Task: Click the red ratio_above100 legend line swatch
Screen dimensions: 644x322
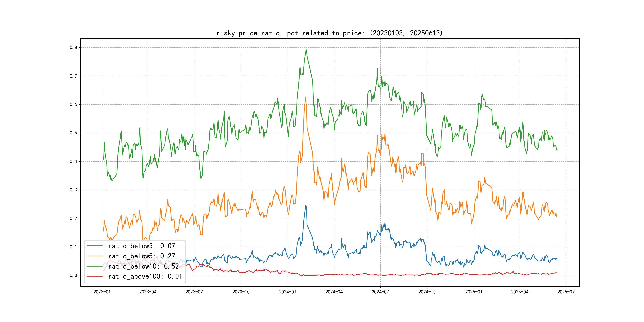Action: pyautogui.click(x=94, y=276)
